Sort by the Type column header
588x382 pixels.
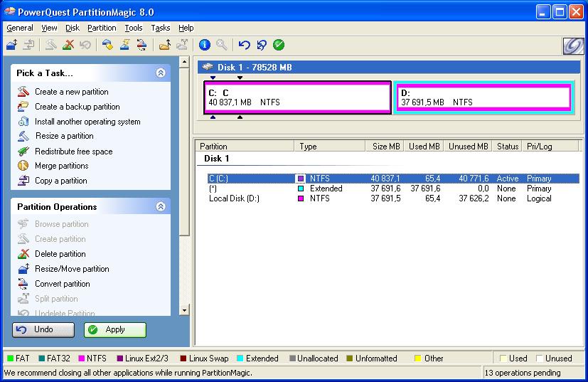(330, 147)
